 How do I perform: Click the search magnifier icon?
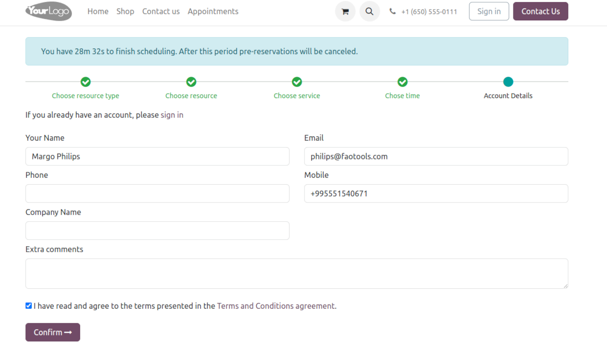click(x=370, y=11)
